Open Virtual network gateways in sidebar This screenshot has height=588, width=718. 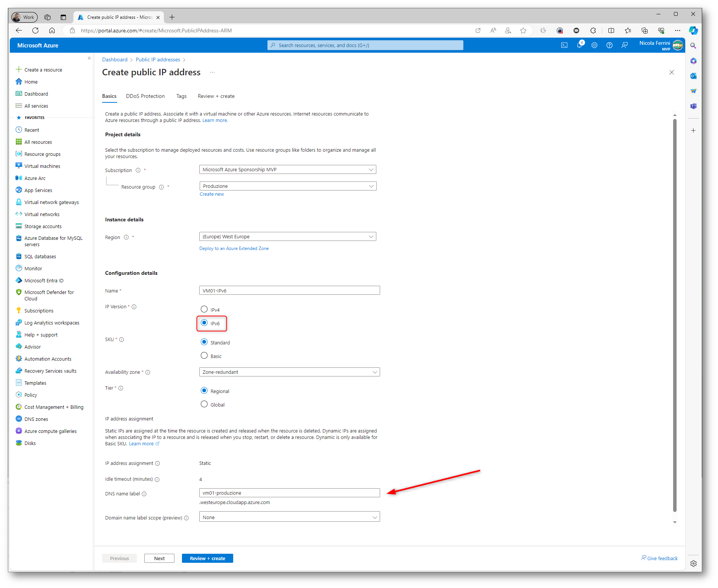click(x=52, y=202)
